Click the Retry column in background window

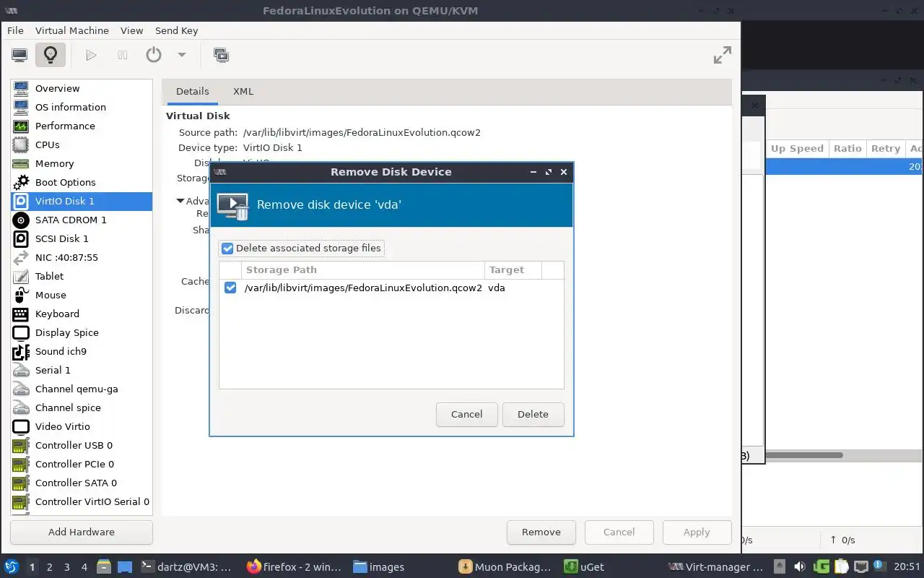click(x=885, y=148)
